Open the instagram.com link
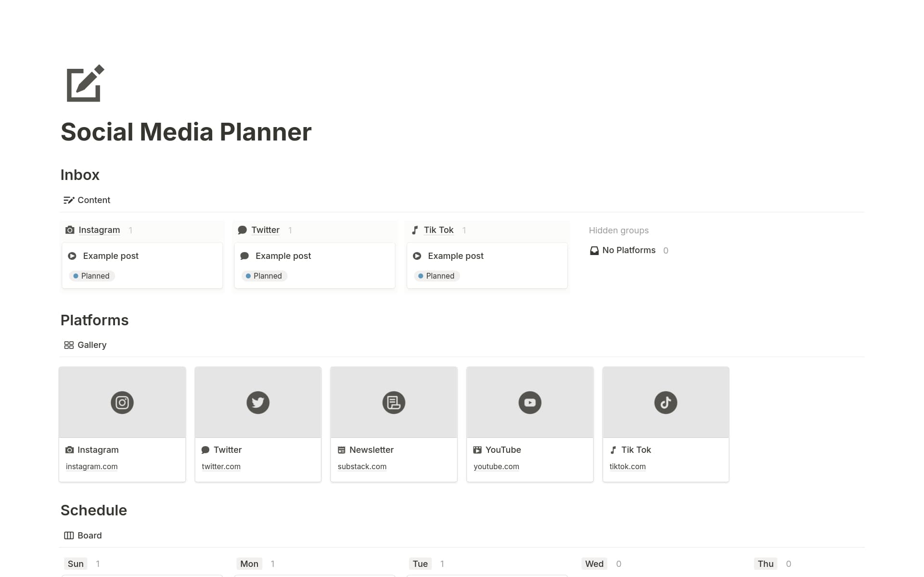 [x=91, y=466]
